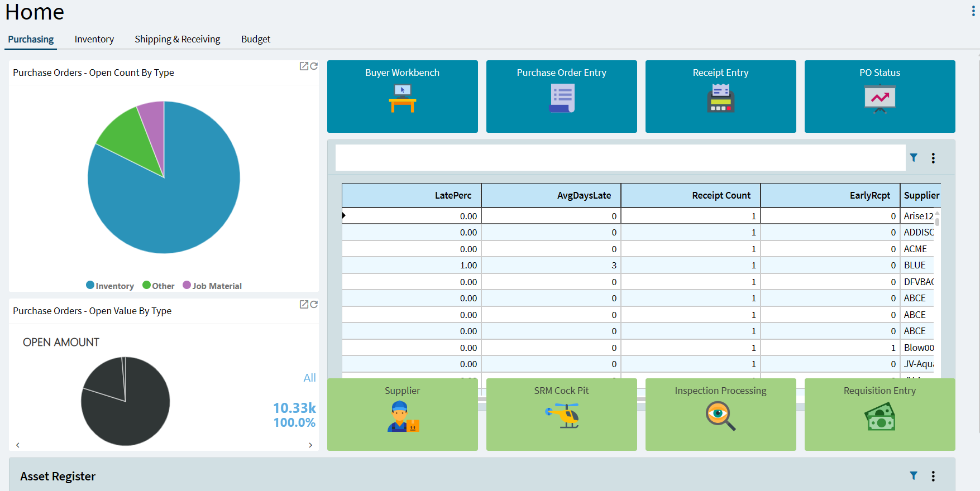Viewport: 980px width, 491px height.
Task: Pop out the Open Value By Type chart
Action: pos(304,304)
